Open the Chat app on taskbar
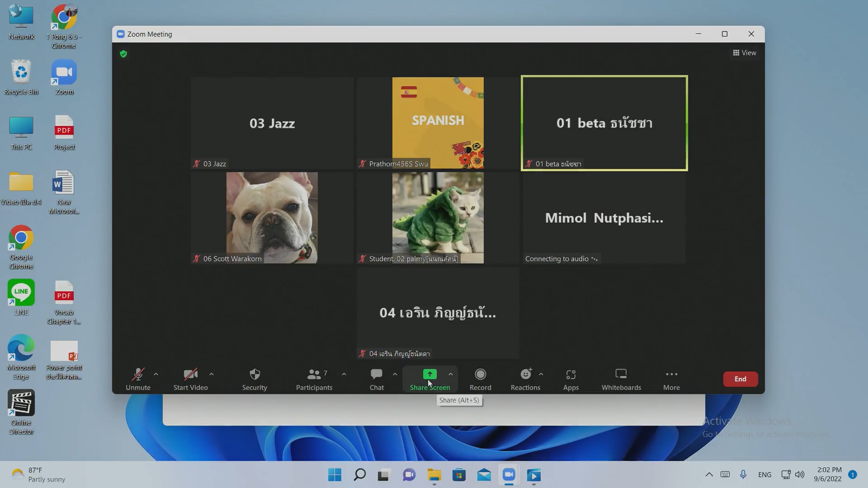Image resolution: width=868 pixels, height=488 pixels. point(409,475)
